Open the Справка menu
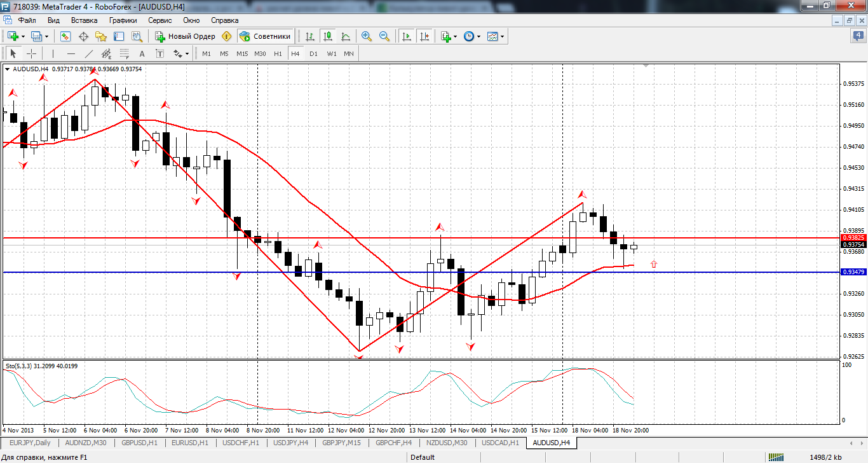 coord(224,20)
